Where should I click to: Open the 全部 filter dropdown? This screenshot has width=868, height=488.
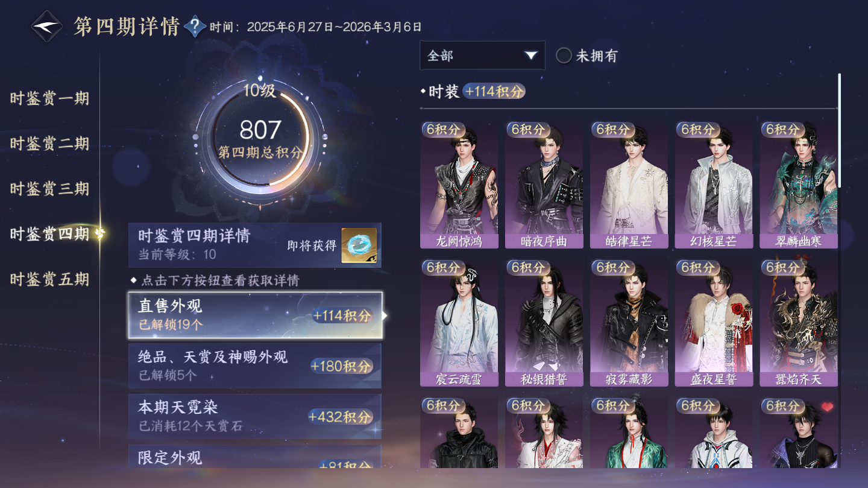pyautogui.click(x=482, y=55)
